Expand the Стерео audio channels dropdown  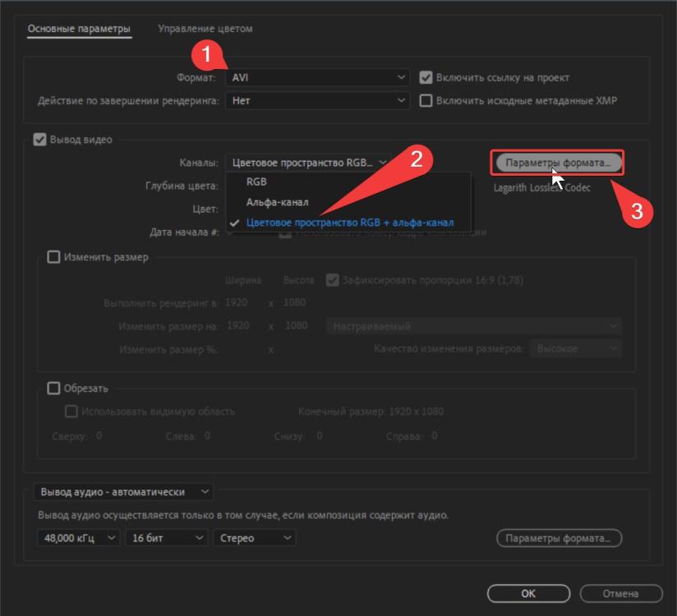pos(254,538)
